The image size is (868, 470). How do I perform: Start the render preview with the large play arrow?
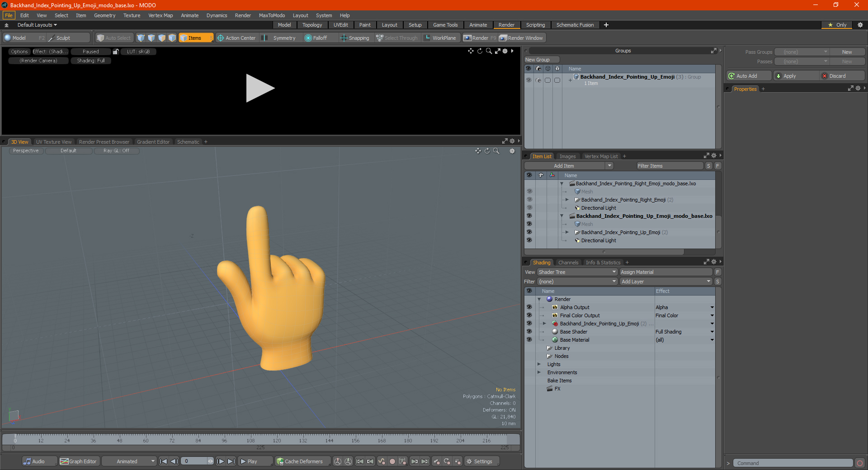[260, 88]
